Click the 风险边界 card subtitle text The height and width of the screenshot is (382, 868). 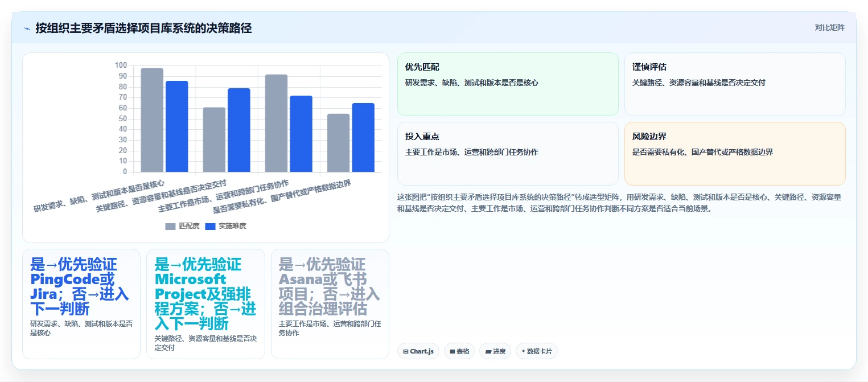tap(702, 152)
